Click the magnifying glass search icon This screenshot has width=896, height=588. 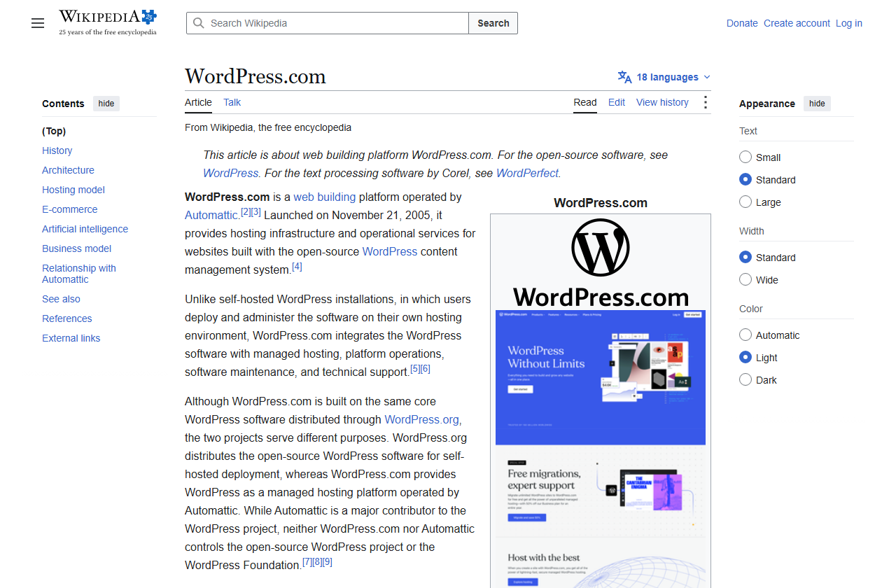199,23
